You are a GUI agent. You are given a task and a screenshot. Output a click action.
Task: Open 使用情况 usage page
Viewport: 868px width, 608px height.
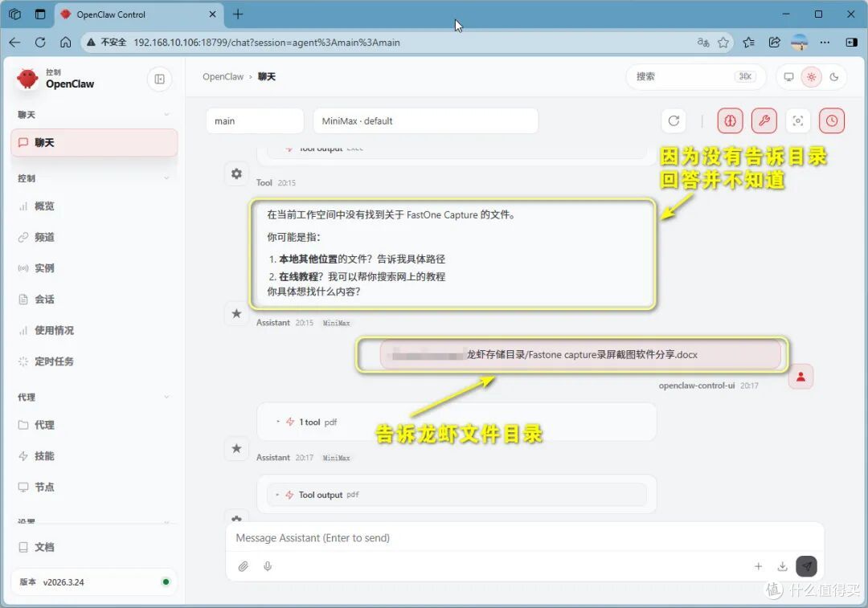pyautogui.click(x=94, y=330)
